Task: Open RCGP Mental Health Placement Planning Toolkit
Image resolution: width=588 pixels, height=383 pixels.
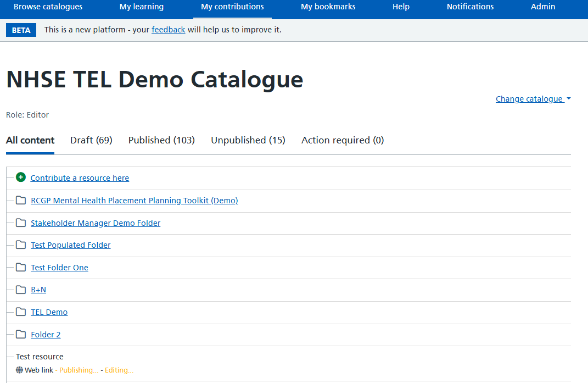Action: pyautogui.click(x=135, y=201)
